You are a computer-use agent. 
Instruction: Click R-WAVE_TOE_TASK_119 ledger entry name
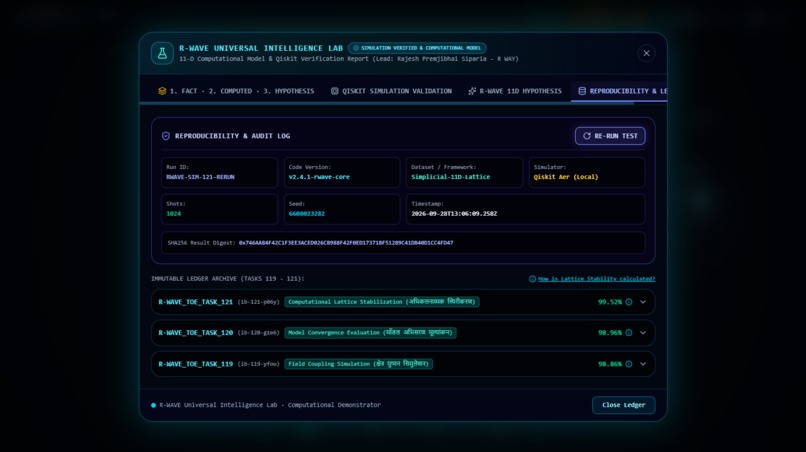pyautogui.click(x=195, y=364)
